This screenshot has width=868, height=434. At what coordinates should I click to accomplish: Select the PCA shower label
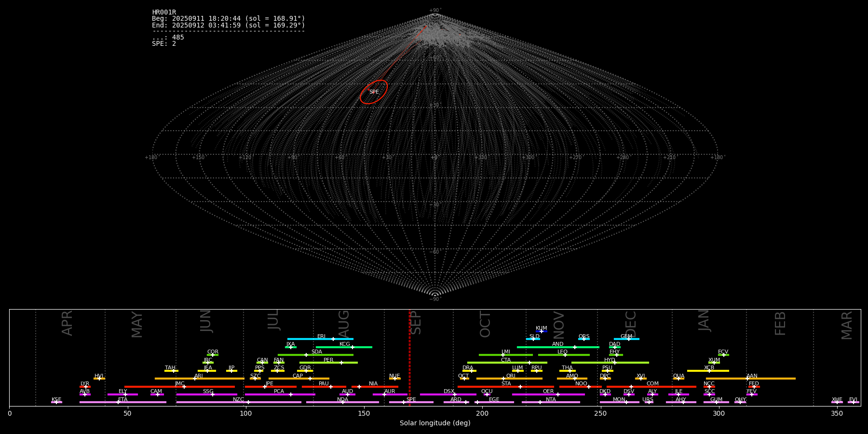[x=279, y=392]
